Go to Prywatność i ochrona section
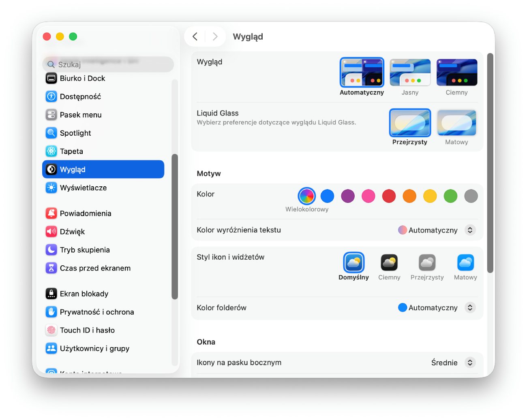 pos(96,312)
